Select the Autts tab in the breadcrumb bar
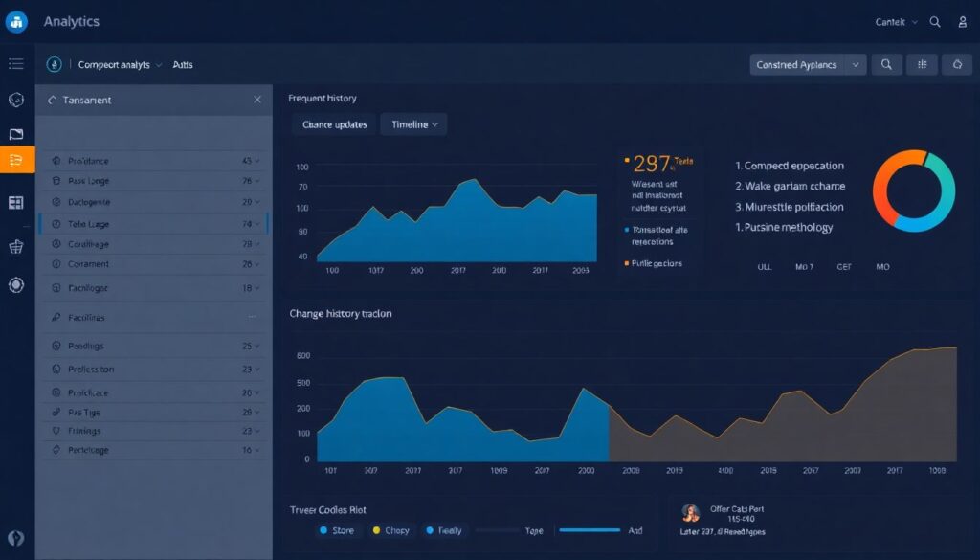Viewport: 980px width, 560px height. [x=183, y=65]
